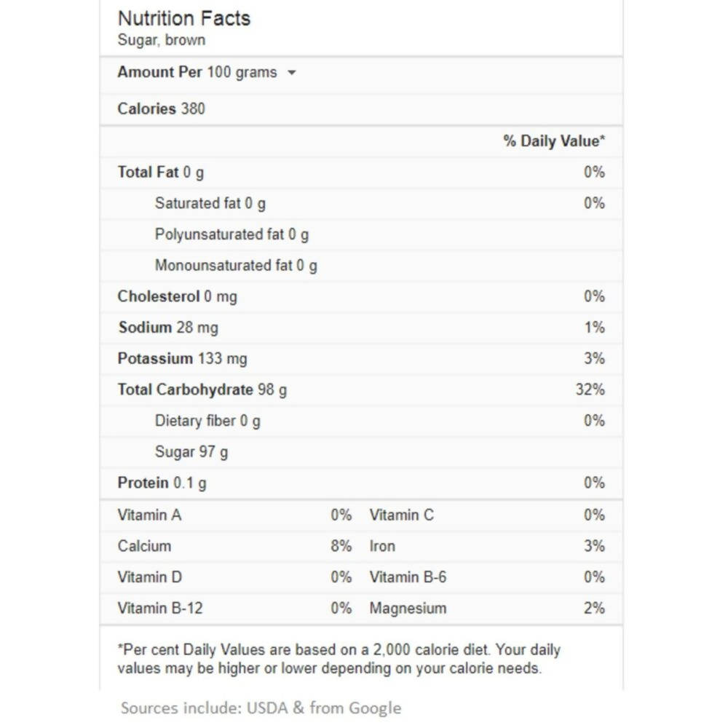Open the serving size dropdown arrow

(x=291, y=72)
